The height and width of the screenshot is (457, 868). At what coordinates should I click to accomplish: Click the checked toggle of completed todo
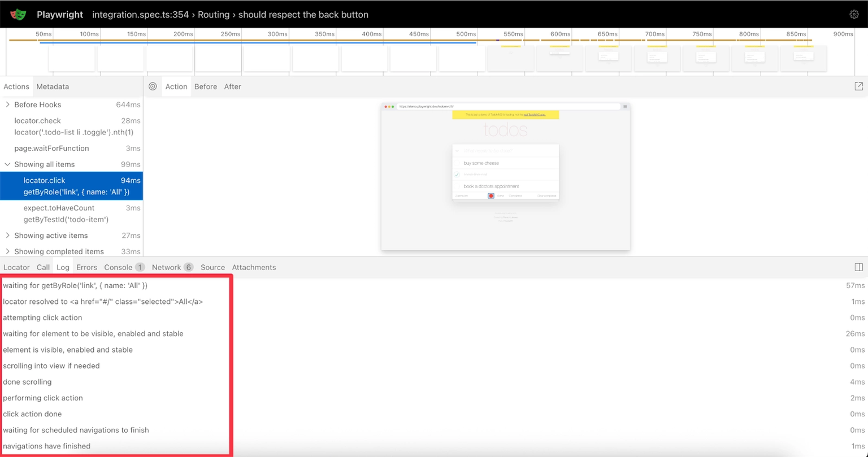click(458, 175)
